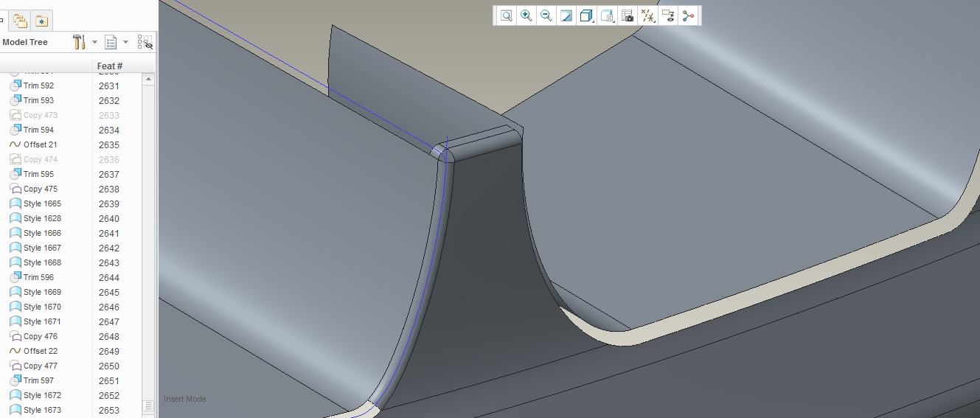Select Copy 476 feature
The height and width of the screenshot is (418, 980).
(x=40, y=336)
